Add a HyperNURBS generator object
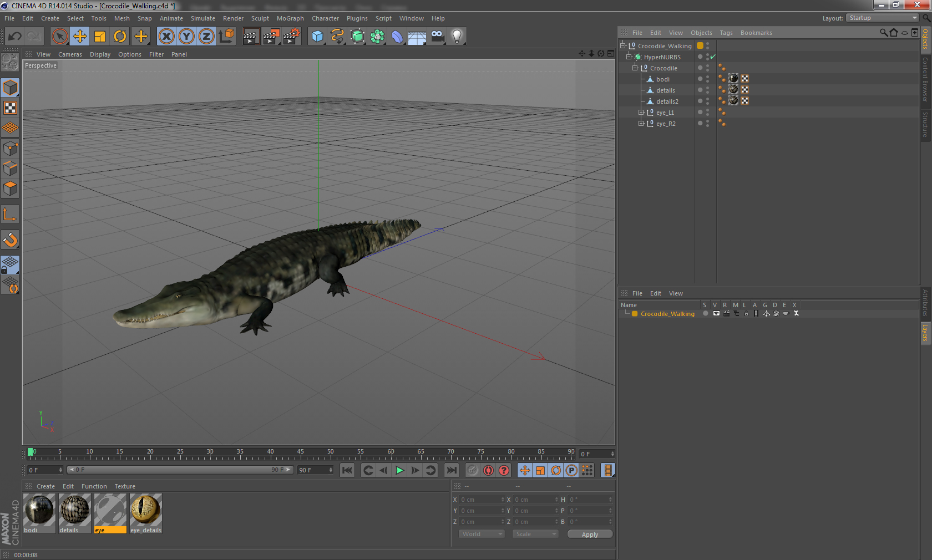 click(357, 37)
